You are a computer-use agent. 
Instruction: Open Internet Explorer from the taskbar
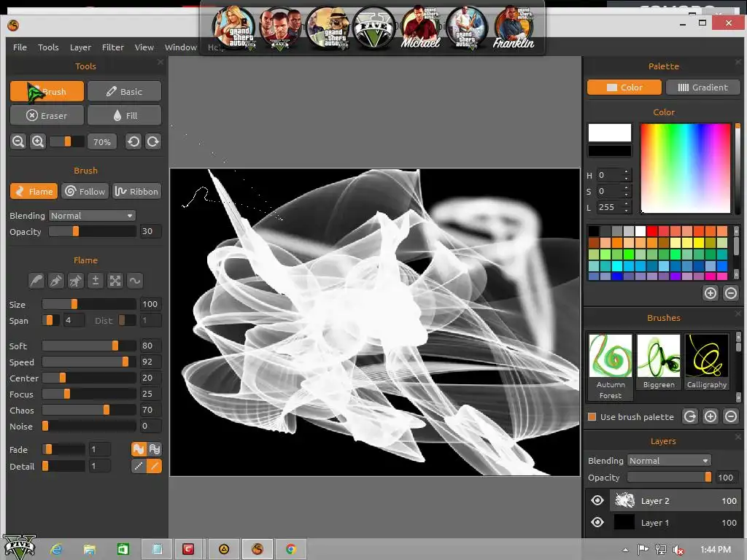click(56, 550)
